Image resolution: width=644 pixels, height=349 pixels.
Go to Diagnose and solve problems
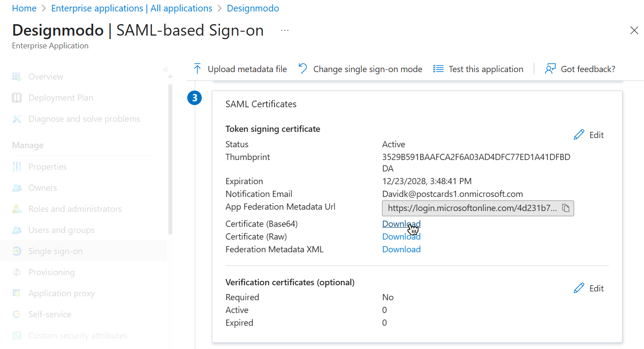[x=84, y=119]
